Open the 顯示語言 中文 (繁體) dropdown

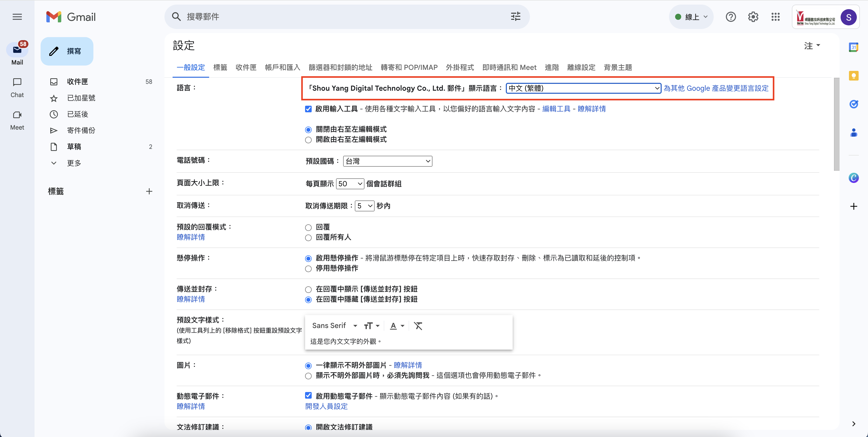tap(583, 88)
